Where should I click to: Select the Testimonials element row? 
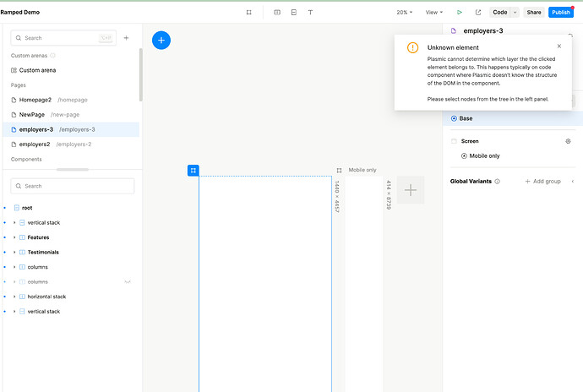71,252
